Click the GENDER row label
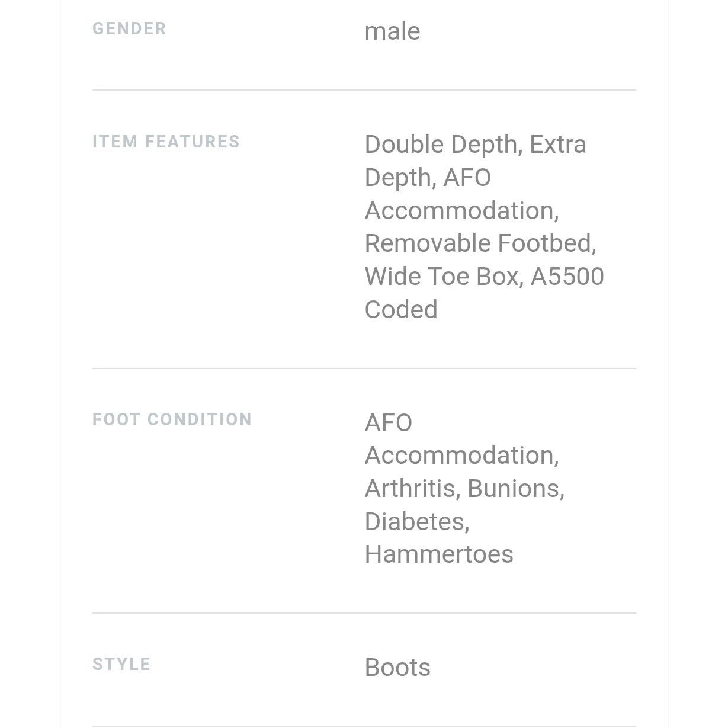The height and width of the screenshot is (728, 728). pyautogui.click(x=129, y=28)
